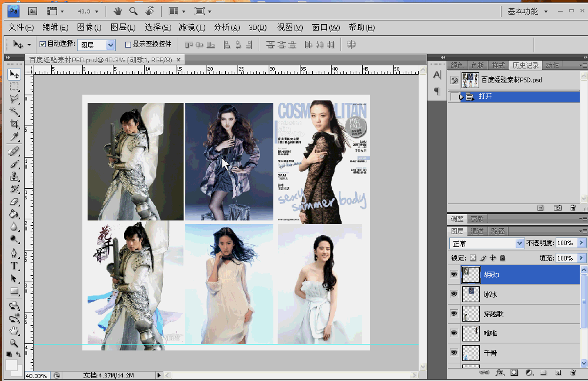Select the Eraser tool

click(x=14, y=201)
